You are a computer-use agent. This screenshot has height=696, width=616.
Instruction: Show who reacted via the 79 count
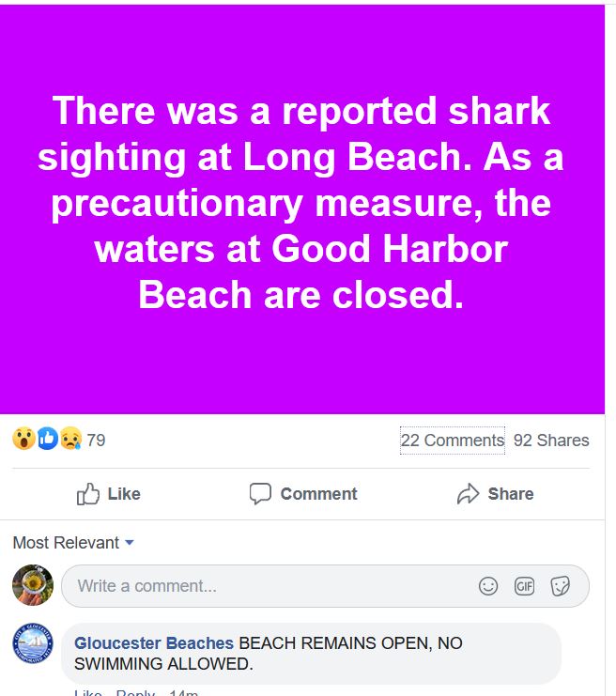click(x=96, y=440)
